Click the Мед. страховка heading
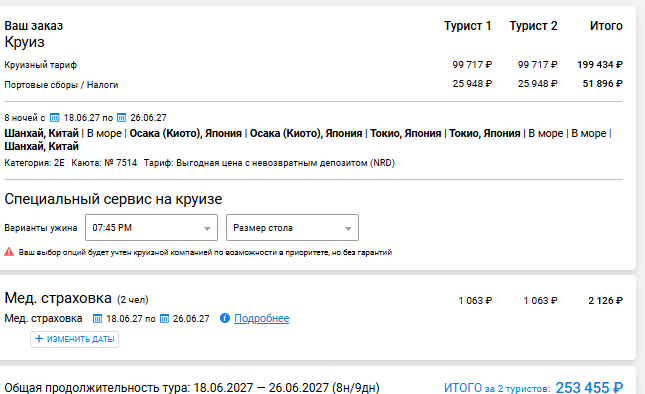 click(x=58, y=298)
